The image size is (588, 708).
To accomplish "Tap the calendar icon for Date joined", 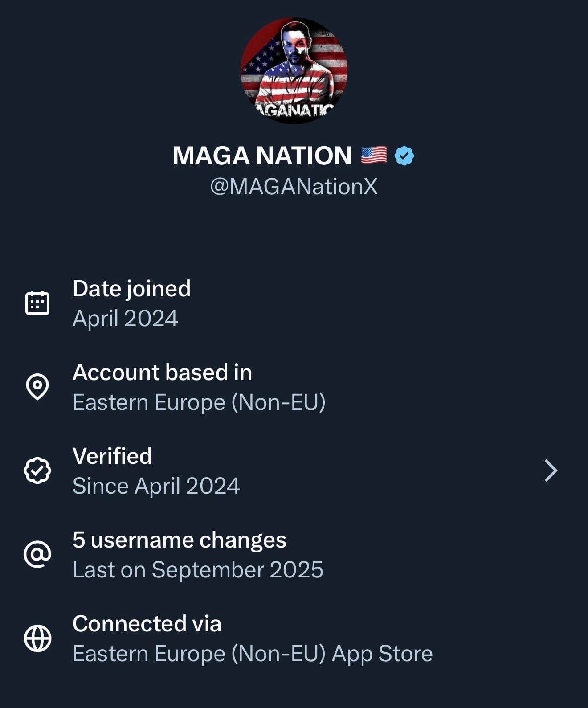I will 37,303.
